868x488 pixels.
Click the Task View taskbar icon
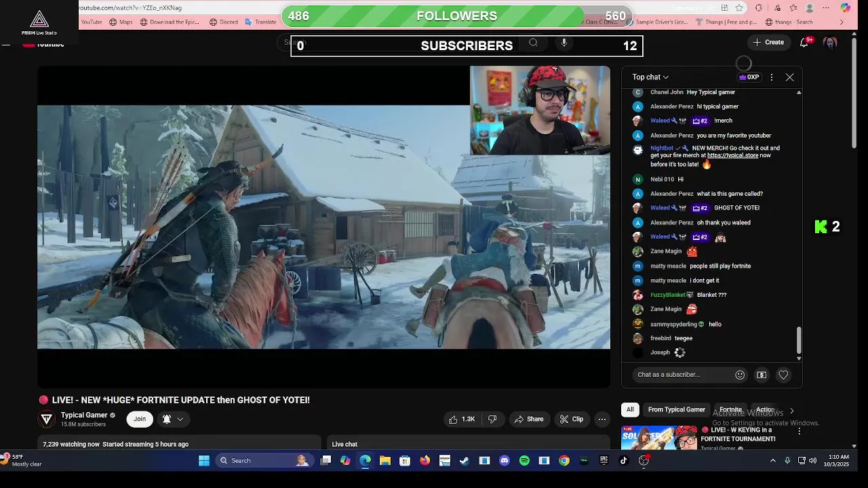click(x=325, y=461)
